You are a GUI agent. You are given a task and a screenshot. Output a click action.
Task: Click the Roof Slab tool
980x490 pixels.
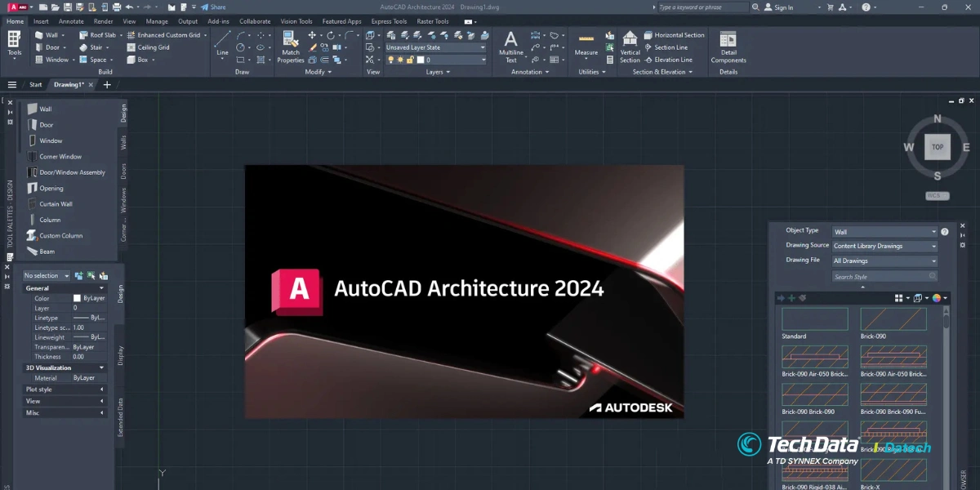pyautogui.click(x=98, y=35)
